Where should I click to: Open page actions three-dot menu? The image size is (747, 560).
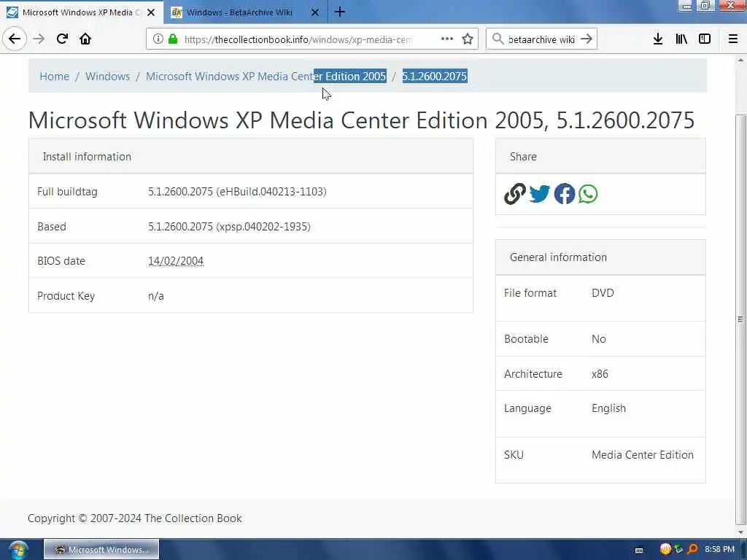tap(447, 39)
